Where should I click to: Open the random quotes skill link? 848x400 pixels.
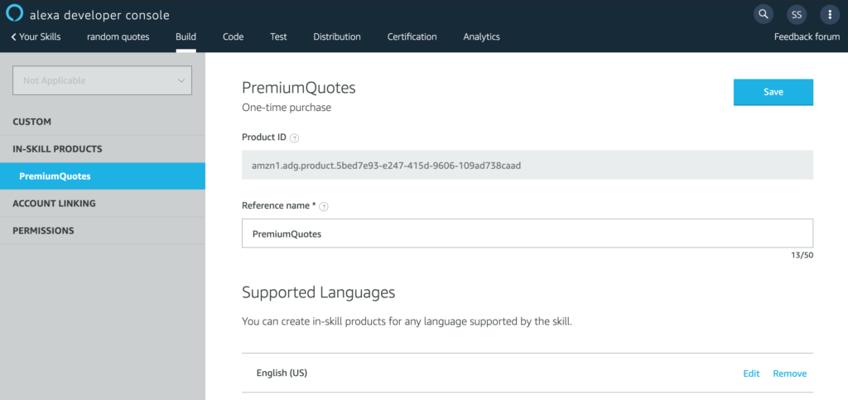coord(118,37)
